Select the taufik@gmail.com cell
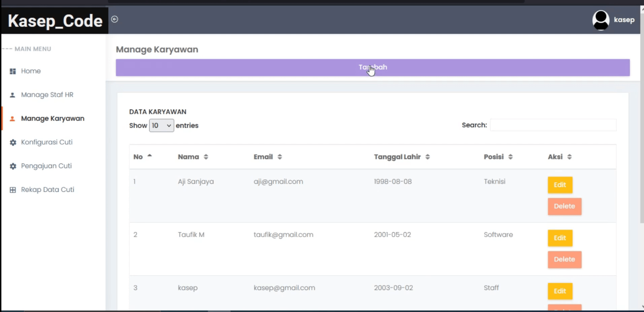This screenshot has height=312, width=644. (284, 235)
